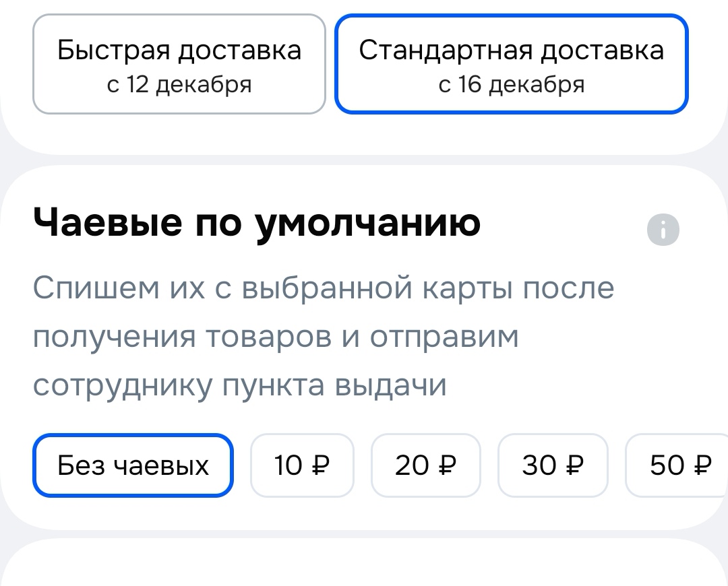This screenshot has width=728, height=586.
Task: Set default tip to 10 ₽
Action: tap(302, 465)
